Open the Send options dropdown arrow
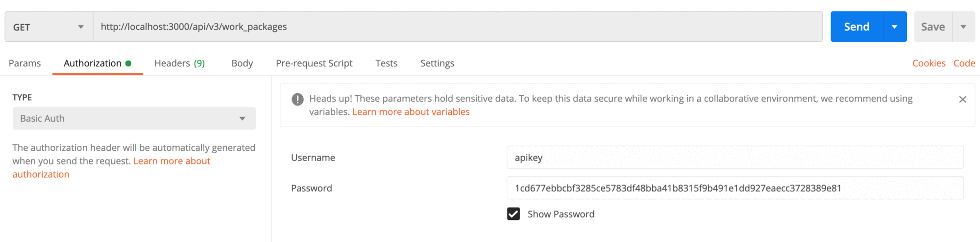The width and height of the screenshot is (980, 242). point(894,27)
